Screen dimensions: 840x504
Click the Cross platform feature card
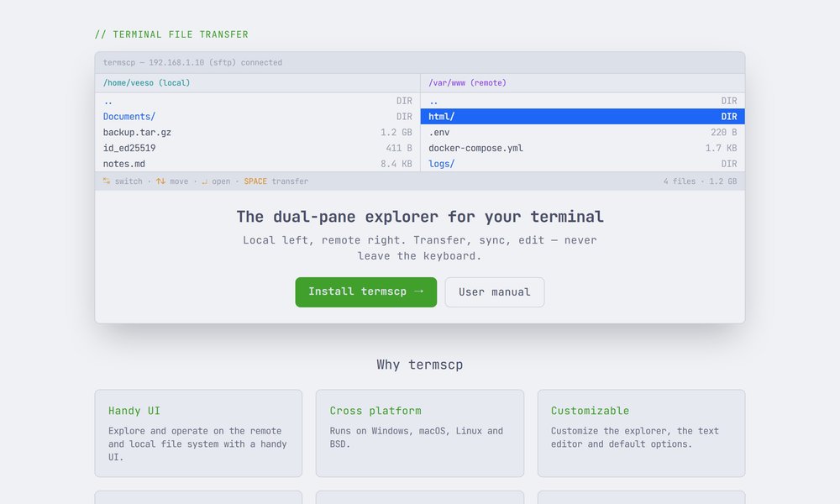pyautogui.click(x=420, y=433)
